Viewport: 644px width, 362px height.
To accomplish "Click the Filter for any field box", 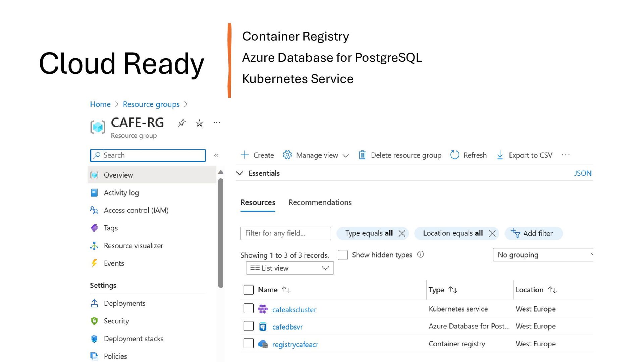I will point(286,233).
